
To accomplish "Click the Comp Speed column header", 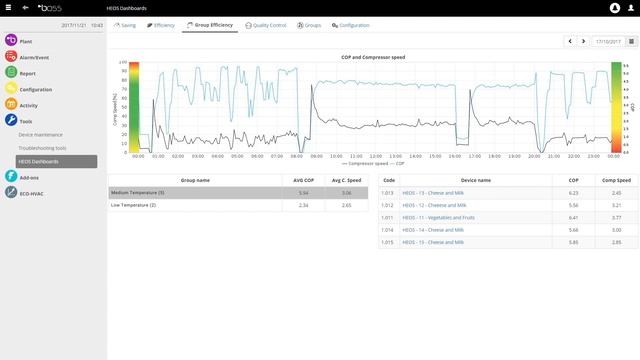I will click(x=616, y=180).
